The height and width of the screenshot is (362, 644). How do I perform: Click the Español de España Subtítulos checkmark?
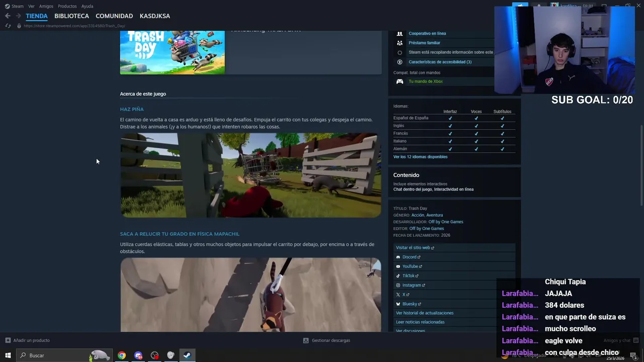pyautogui.click(x=502, y=118)
